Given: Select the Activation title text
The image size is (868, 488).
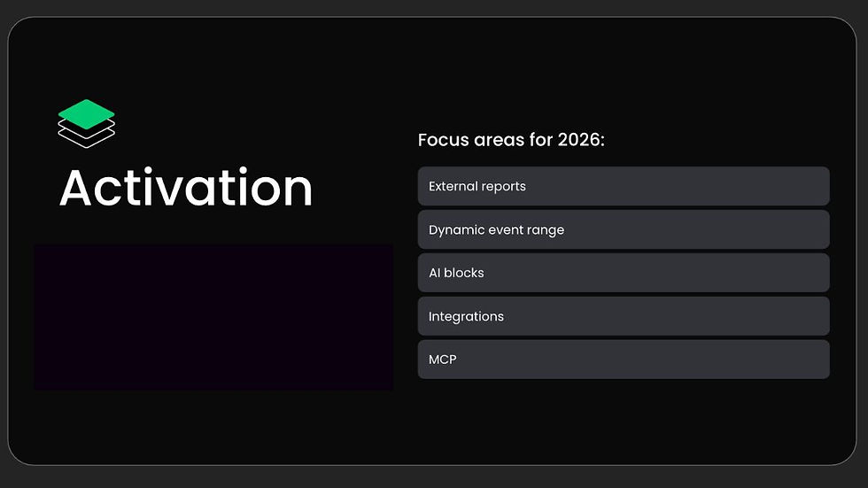Looking at the screenshot, I should tap(186, 188).
